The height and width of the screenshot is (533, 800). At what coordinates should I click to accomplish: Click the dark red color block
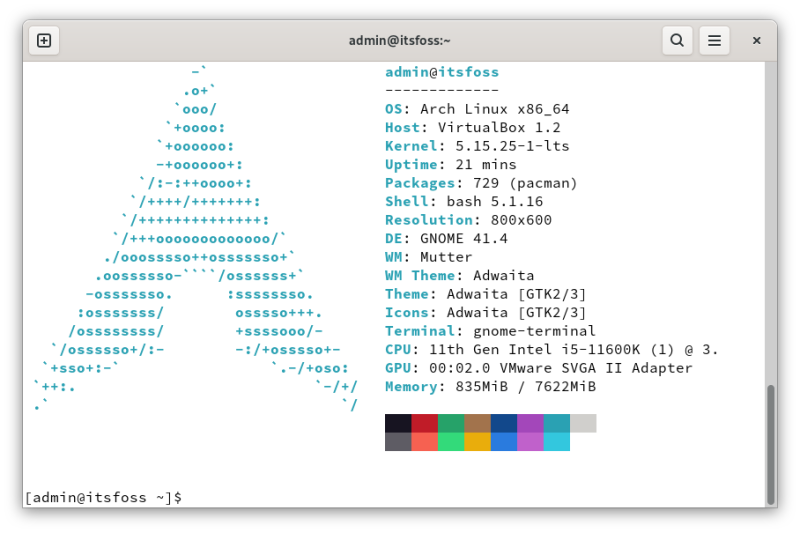[x=424, y=423]
